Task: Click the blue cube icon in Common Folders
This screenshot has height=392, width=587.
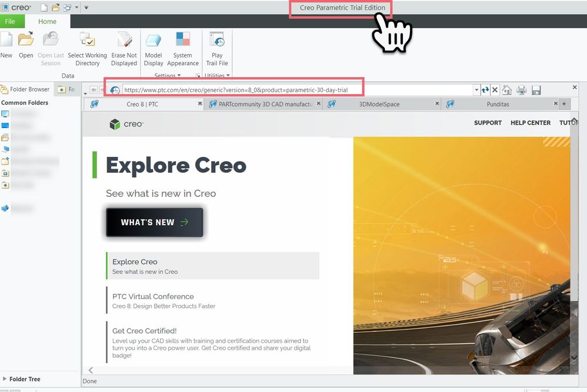Action: pyautogui.click(x=5, y=209)
